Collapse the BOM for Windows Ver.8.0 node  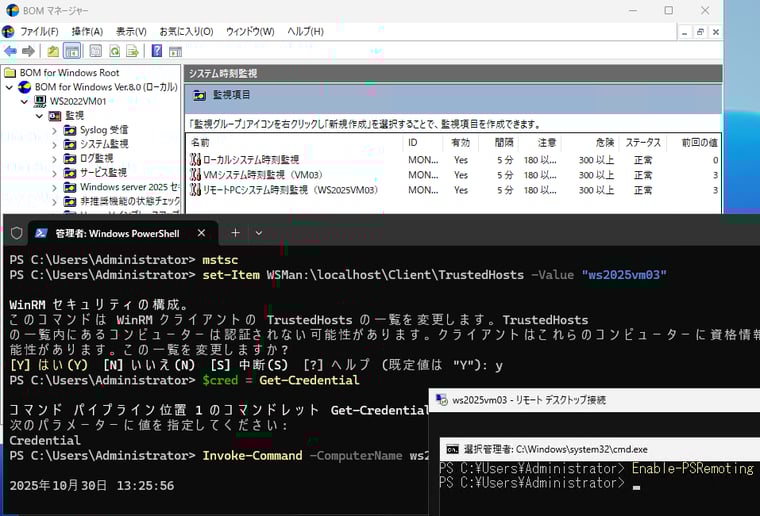point(9,88)
